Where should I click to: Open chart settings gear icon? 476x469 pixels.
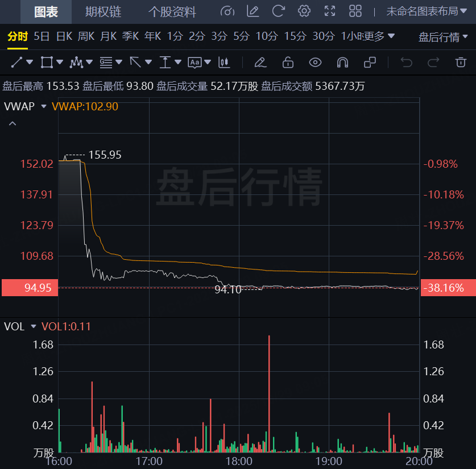tap(304, 11)
